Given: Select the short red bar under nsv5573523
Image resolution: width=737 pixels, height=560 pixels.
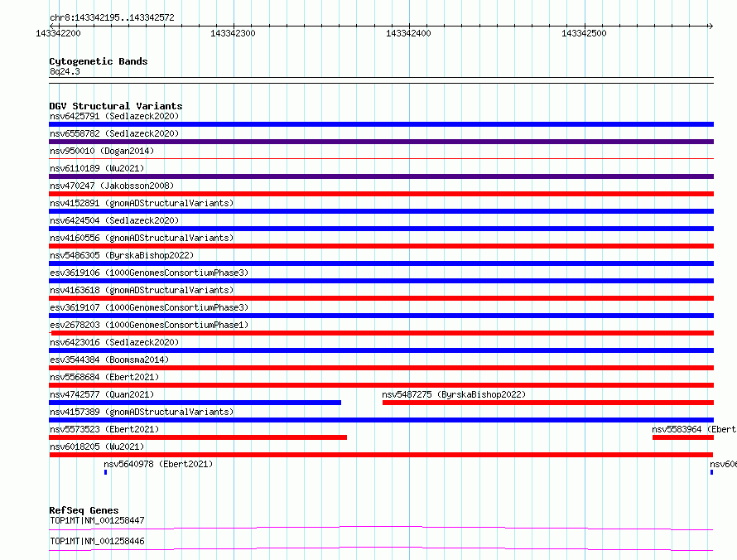Looking at the screenshot, I should click(x=198, y=437).
